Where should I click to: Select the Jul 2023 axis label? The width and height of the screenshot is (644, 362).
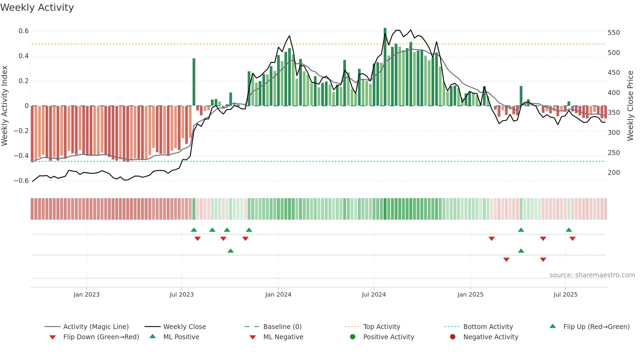182,294
